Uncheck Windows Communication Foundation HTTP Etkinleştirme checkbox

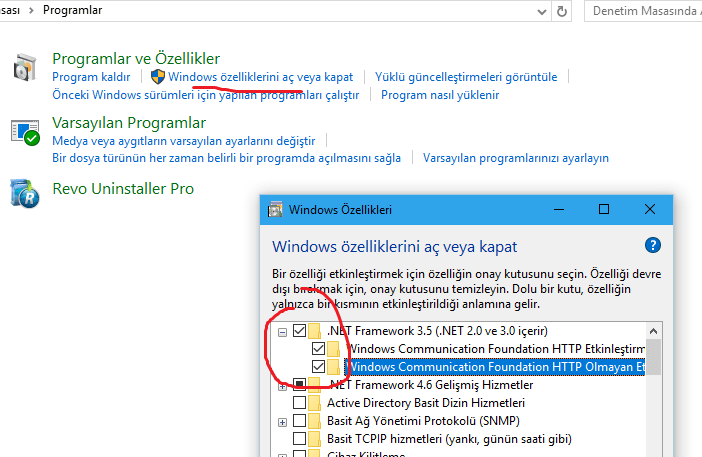pyautogui.click(x=318, y=349)
